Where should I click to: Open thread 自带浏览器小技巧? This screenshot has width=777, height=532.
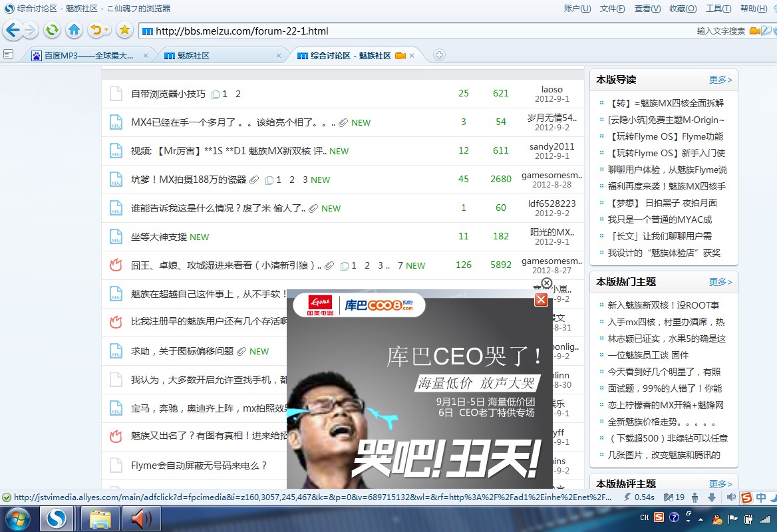coord(168,94)
